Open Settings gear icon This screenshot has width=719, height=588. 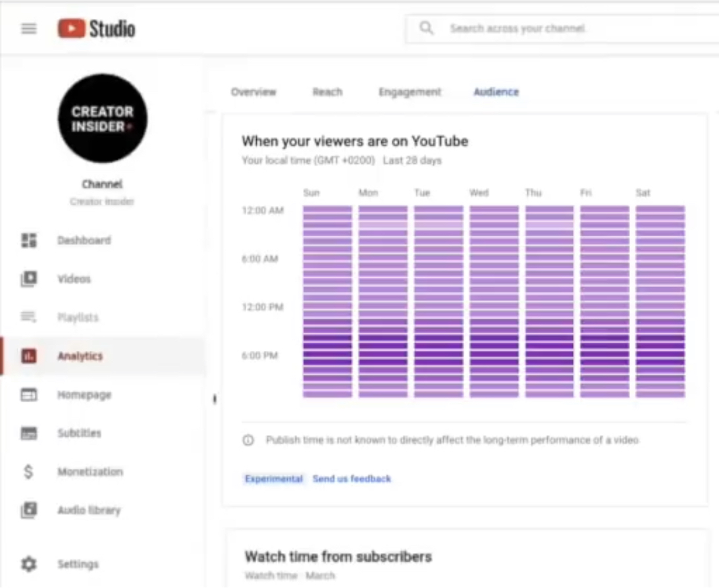[x=29, y=564]
